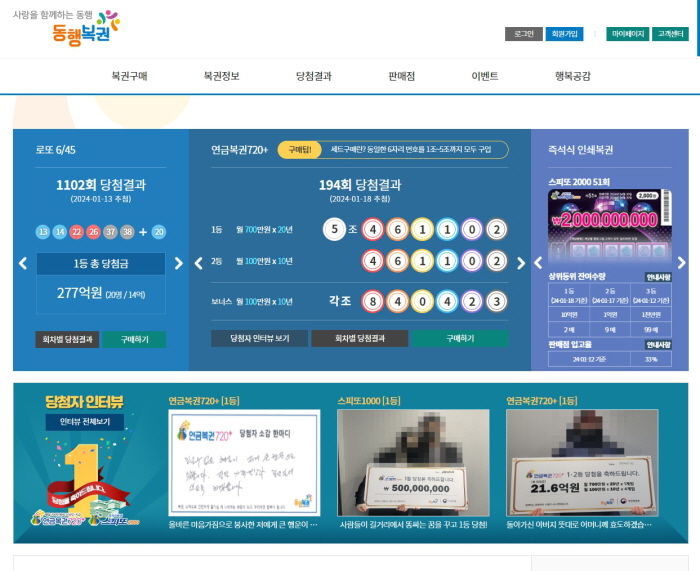Click 인터뷰 전체보기 button
Screen dimensions: 700x571
[85, 422]
